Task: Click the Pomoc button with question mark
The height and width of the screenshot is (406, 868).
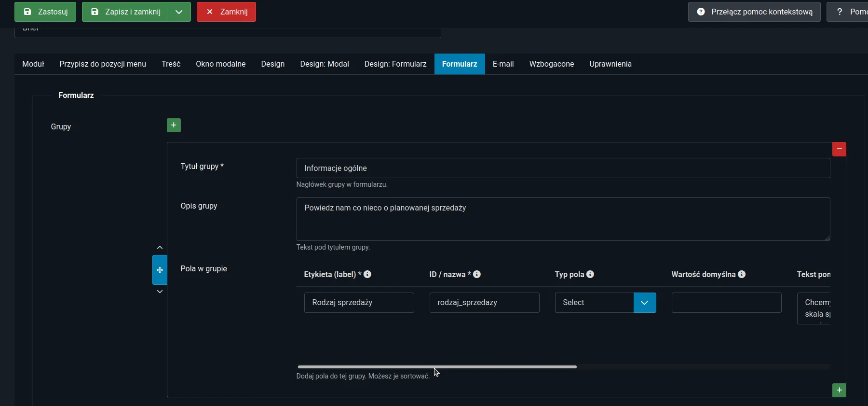Action: 847,12
